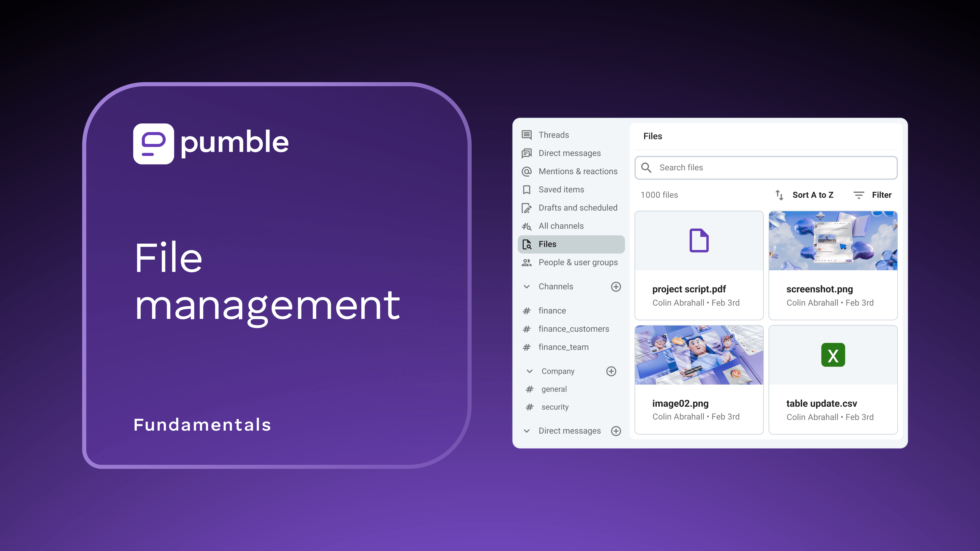Collapse the Channels section
Viewport: 980px width, 551px height.
(526, 286)
